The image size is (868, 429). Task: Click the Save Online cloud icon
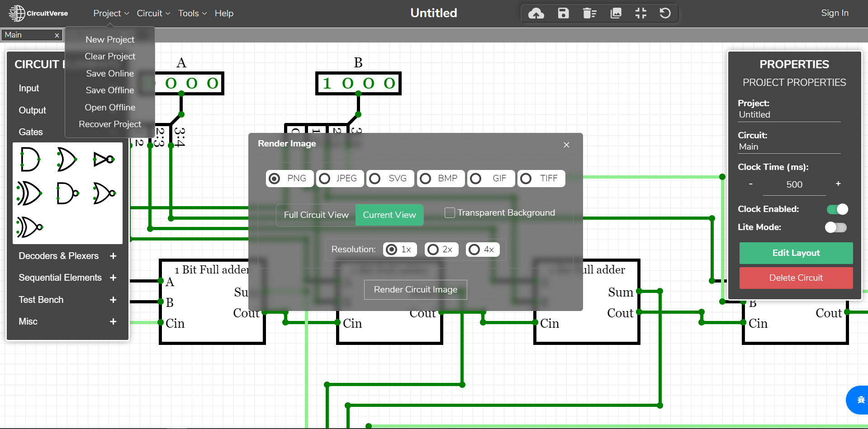point(536,14)
